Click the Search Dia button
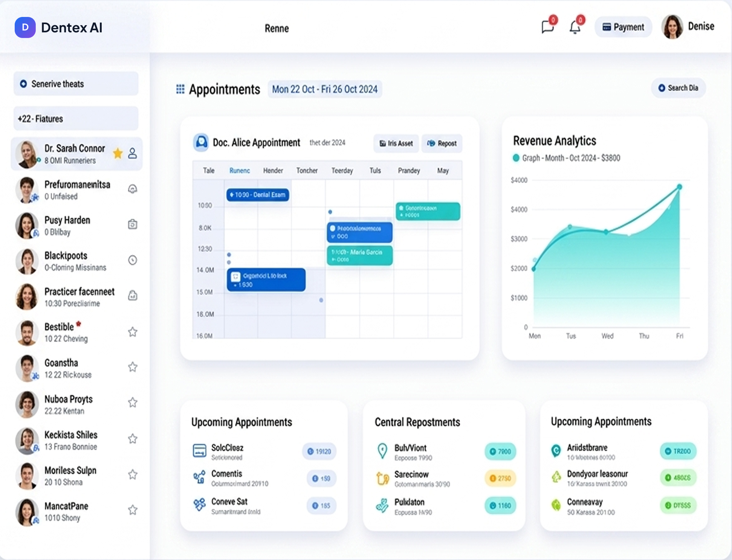This screenshot has width=732, height=560. pos(678,88)
